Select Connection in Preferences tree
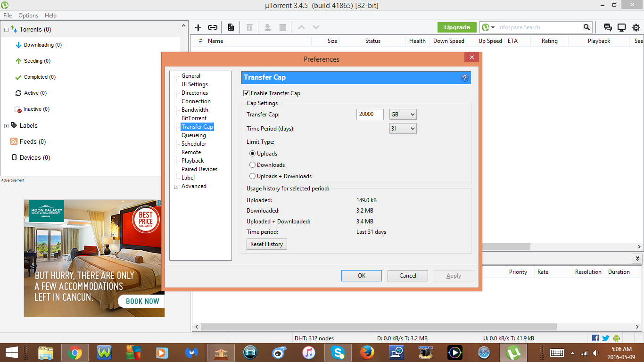 point(196,101)
